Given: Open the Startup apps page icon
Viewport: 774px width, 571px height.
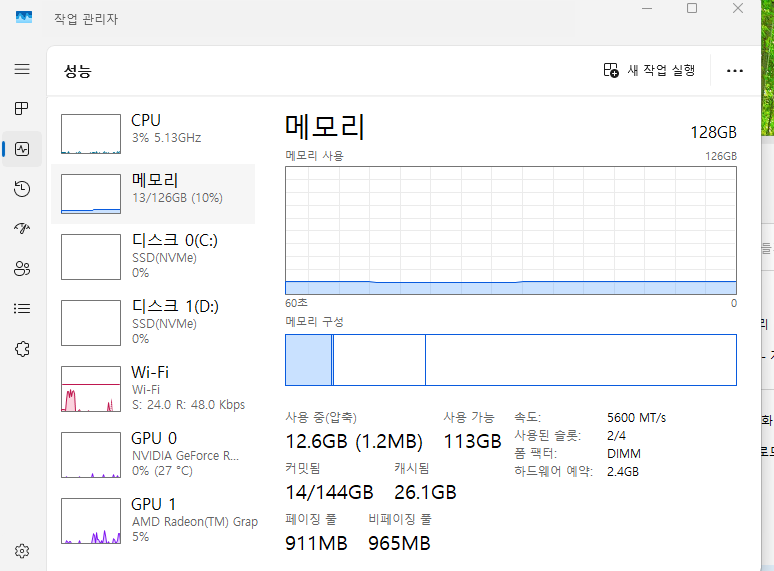Looking at the screenshot, I should click(22, 228).
